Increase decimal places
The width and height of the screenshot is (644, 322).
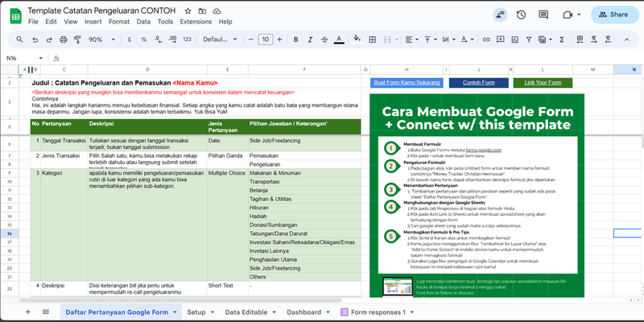click(x=172, y=39)
